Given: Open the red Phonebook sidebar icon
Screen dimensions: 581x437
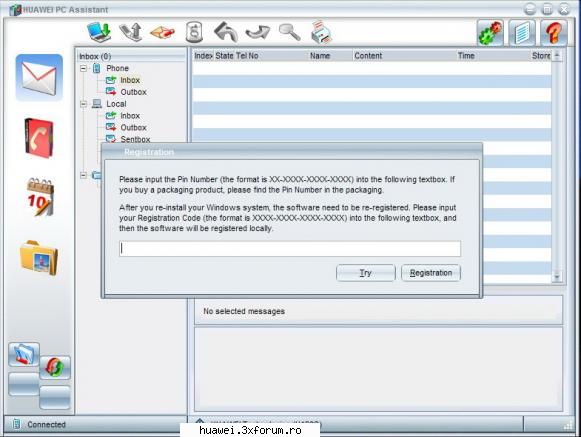Looking at the screenshot, I should point(39,138).
